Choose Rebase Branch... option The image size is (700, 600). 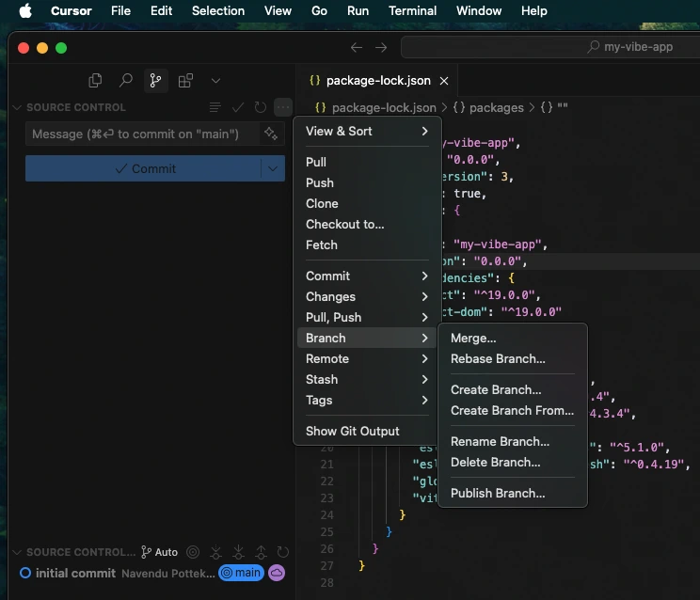[513, 358]
